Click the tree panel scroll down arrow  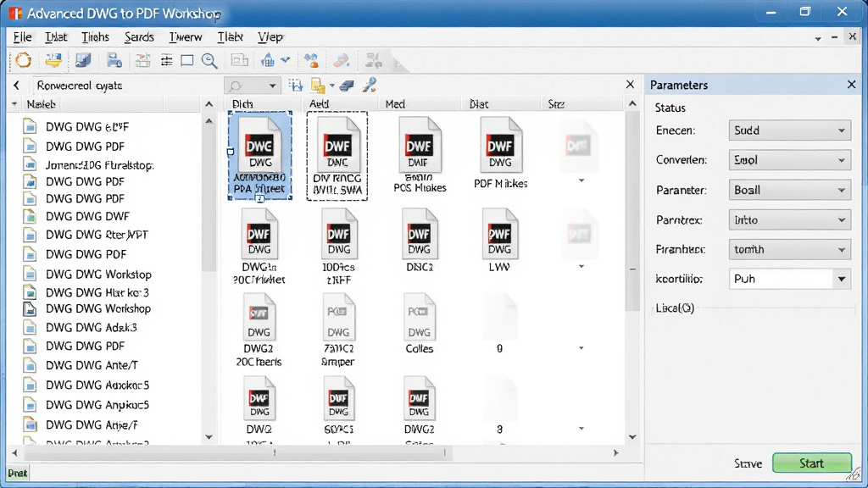(x=209, y=437)
